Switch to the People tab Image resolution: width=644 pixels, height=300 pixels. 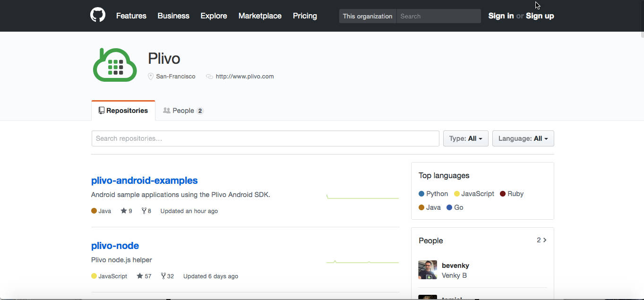click(x=183, y=110)
